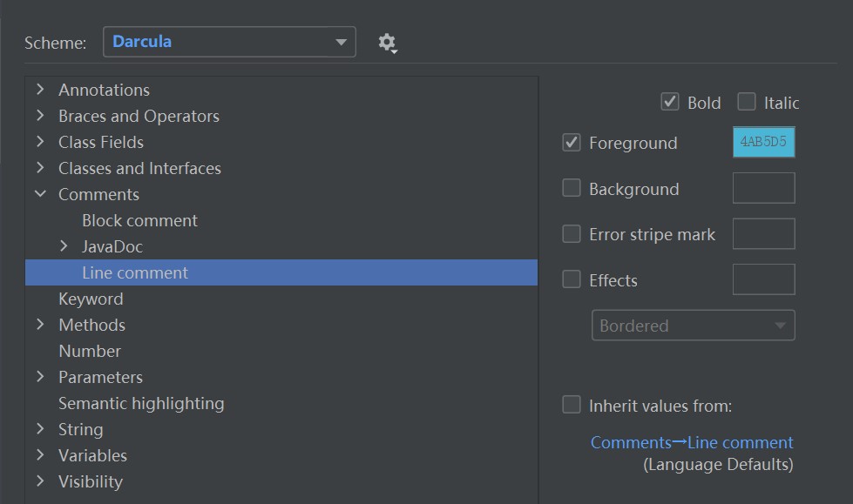This screenshot has width=853, height=504.
Task: Check Inherit values from option
Action: [x=572, y=405]
